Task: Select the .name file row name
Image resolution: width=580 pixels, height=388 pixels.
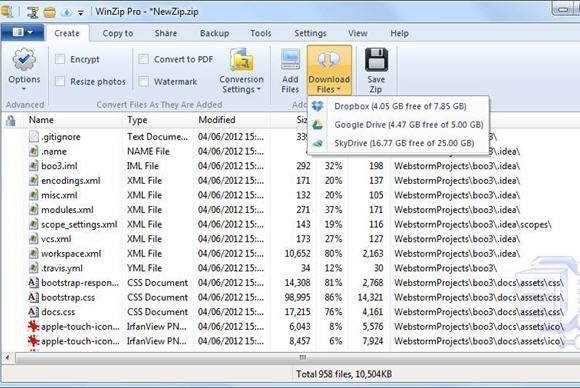Action: (54, 152)
